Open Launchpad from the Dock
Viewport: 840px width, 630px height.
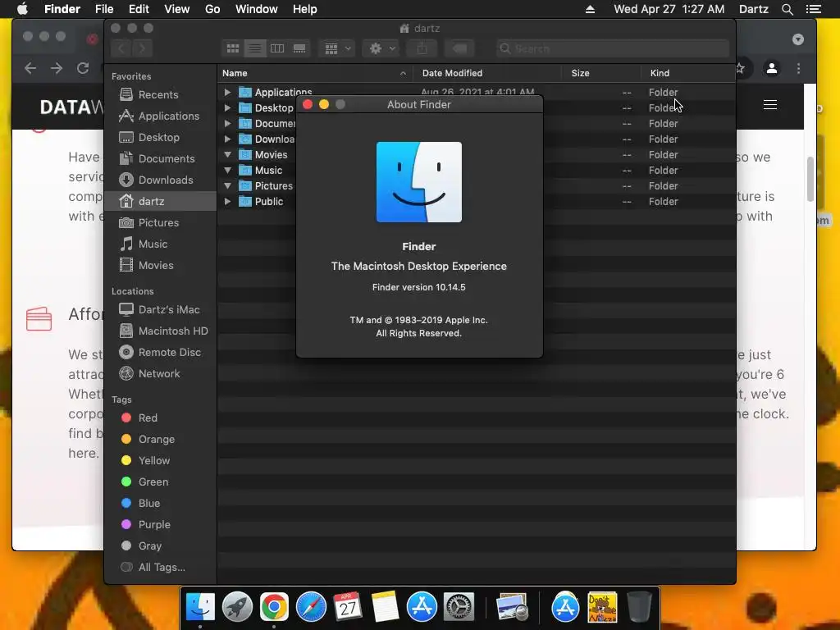[x=237, y=607]
